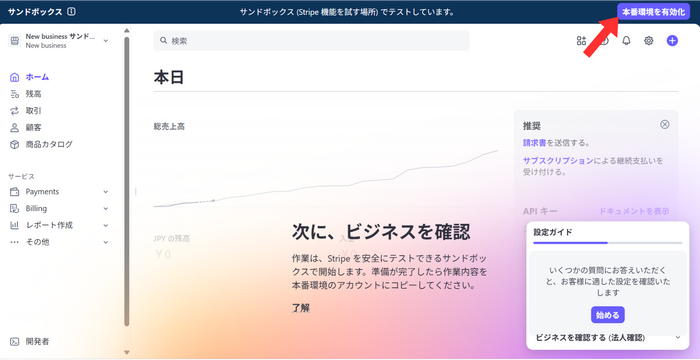700x360 pixels.
Task: Click into the 検索 search field
Action: pos(311,41)
